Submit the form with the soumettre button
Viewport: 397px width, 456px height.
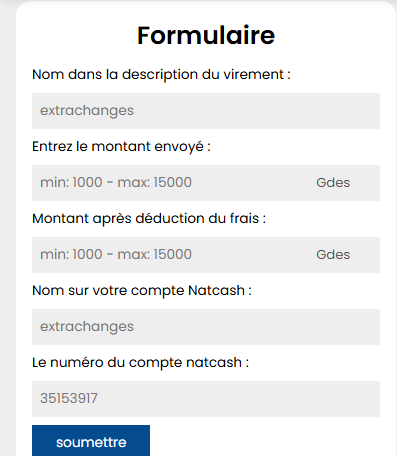pyautogui.click(x=91, y=440)
